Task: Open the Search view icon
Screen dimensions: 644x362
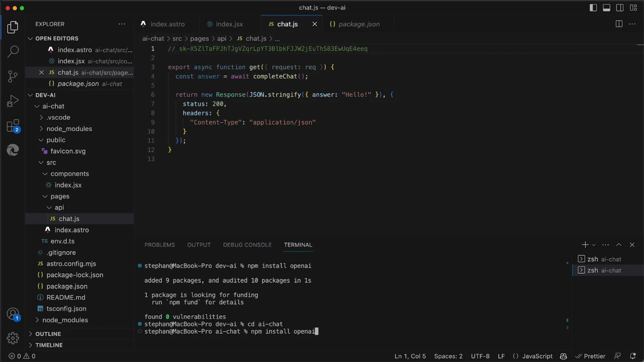Action: pyautogui.click(x=13, y=52)
